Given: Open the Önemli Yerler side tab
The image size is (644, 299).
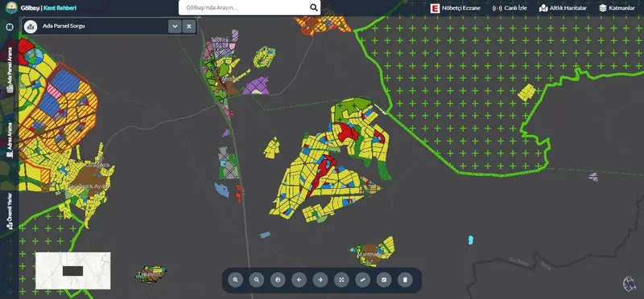Looking at the screenshot, I should click(10, 211).
